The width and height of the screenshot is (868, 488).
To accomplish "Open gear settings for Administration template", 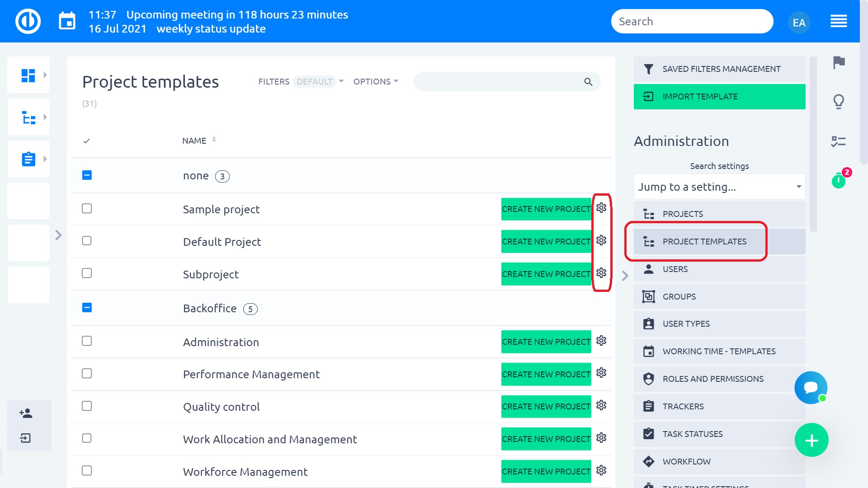I will click(x=601, y=341).
